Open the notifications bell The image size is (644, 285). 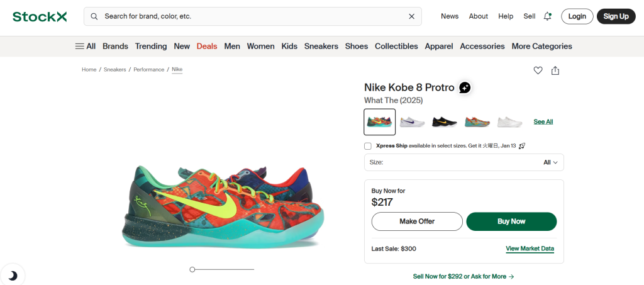[547, 16]
